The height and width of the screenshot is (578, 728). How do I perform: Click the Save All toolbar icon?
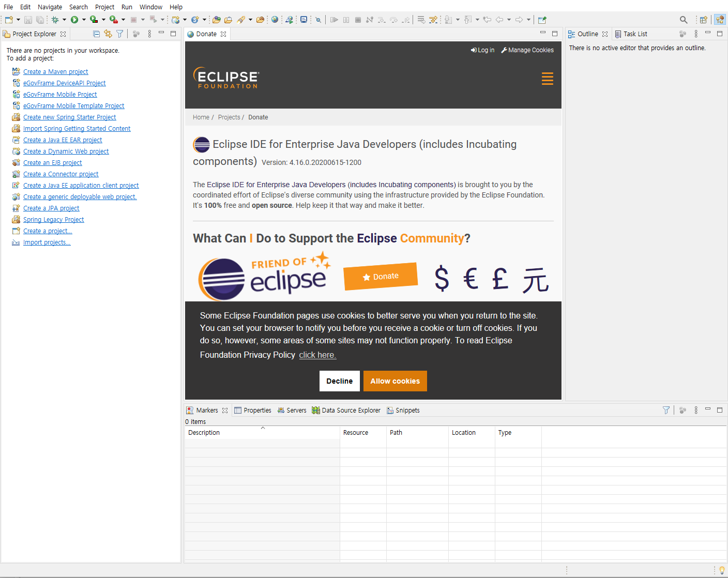[40, 20]
